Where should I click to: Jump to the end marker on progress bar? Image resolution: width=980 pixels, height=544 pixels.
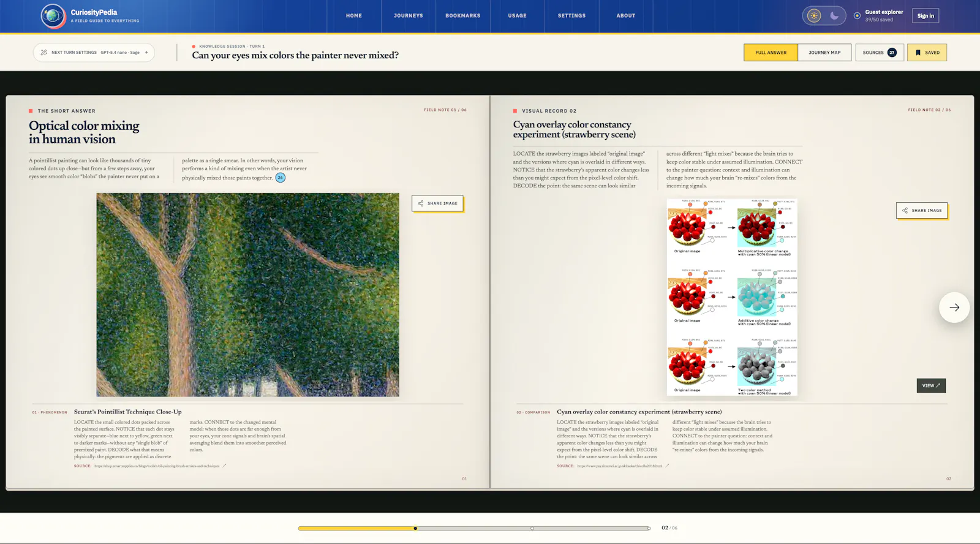click(649, 528)
